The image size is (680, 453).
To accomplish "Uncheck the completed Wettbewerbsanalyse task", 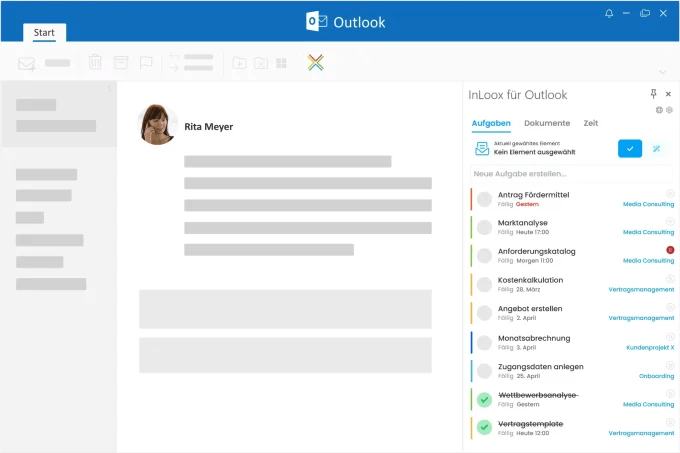I will pos(484,400).
